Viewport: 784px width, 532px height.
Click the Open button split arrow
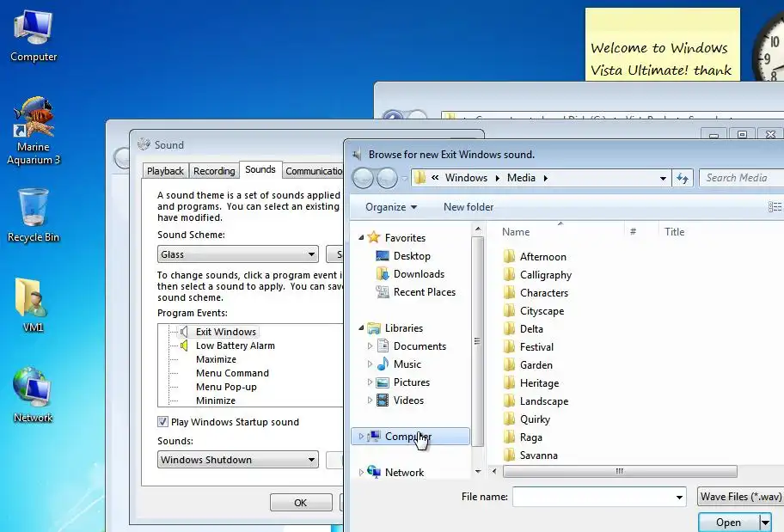tap(765, 523)
